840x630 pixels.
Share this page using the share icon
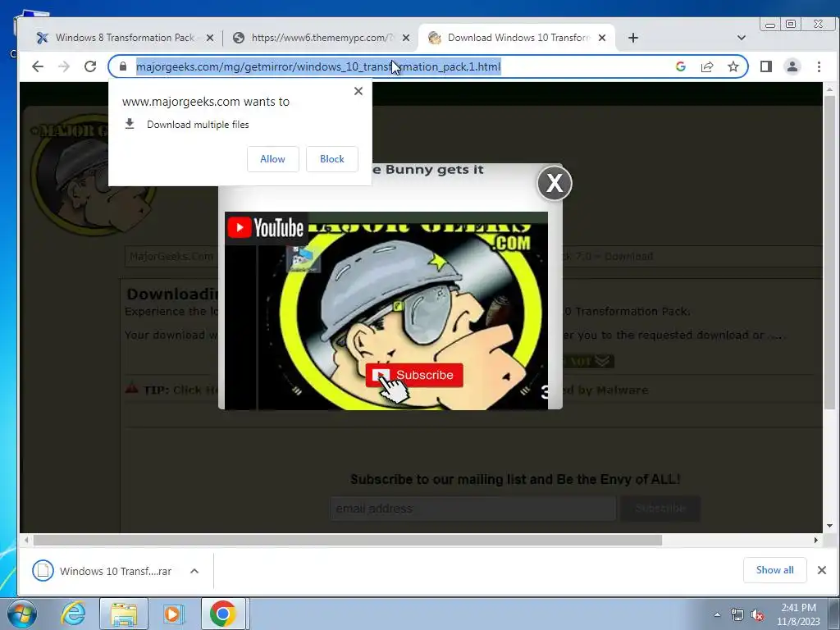click(707, 66)
